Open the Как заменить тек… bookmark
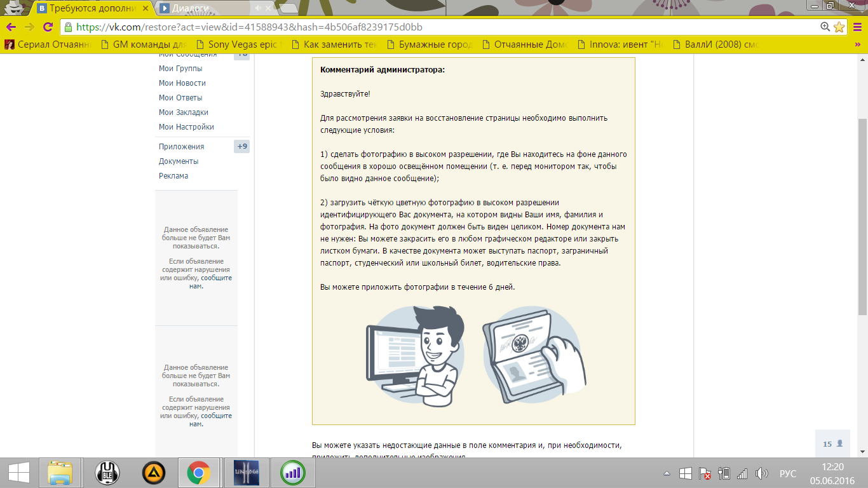This screenshot has height=488, width=868. (335, 44)
